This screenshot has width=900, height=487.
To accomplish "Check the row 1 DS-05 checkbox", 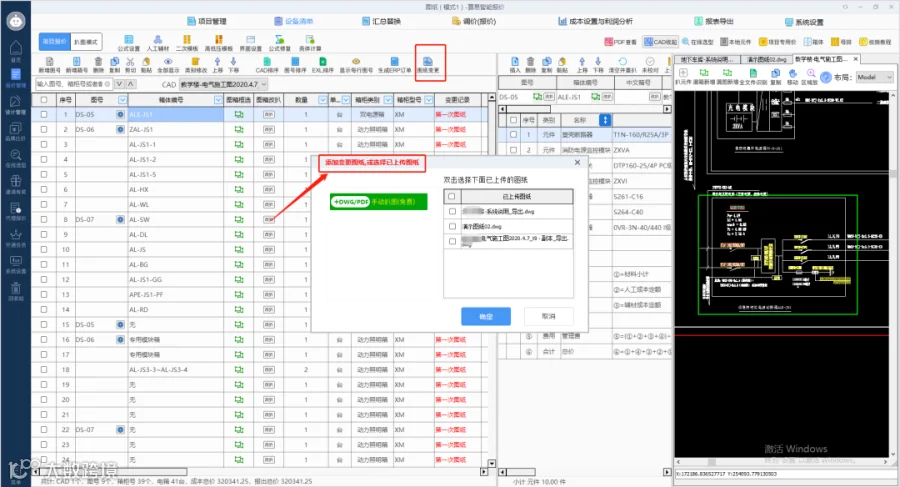I will click(44, 114).
